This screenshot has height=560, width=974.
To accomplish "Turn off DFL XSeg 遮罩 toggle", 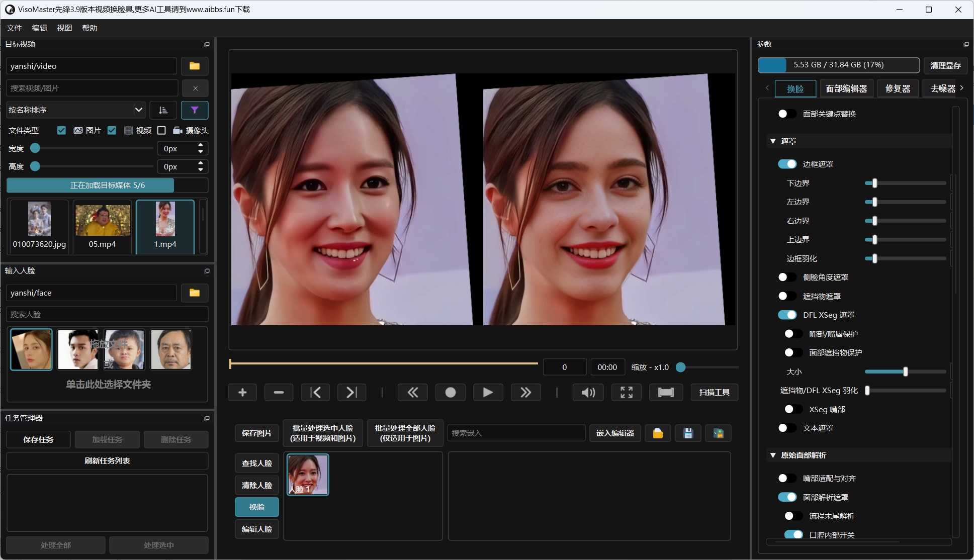I will click(787, 315).
